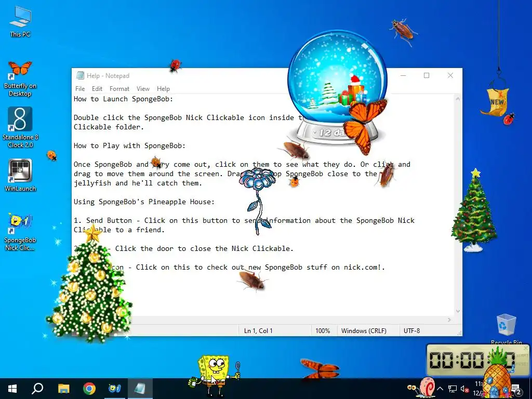Open File Explorer from the taskbar
Screen dimensions: 532x399
[63, 389]
